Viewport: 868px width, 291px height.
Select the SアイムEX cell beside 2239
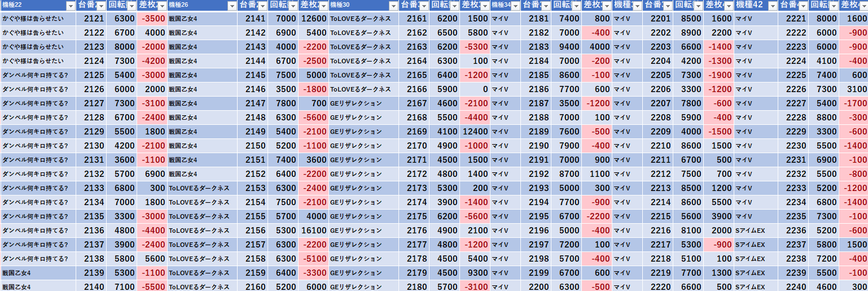tap(755, 273)
